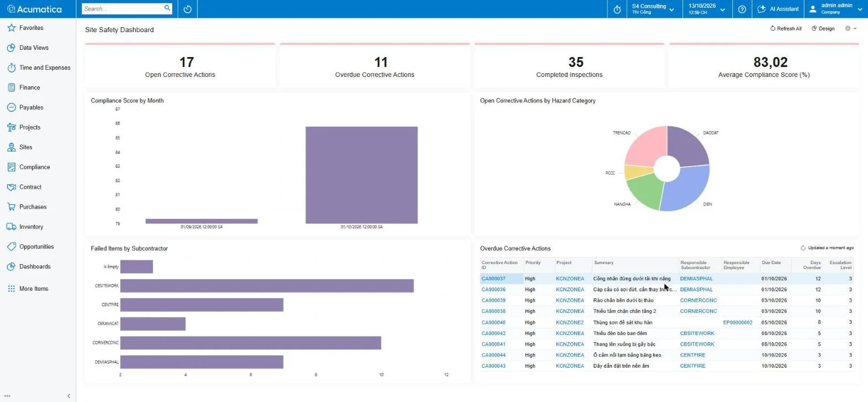Open Compliance icon in sidebar

[11, 167]
